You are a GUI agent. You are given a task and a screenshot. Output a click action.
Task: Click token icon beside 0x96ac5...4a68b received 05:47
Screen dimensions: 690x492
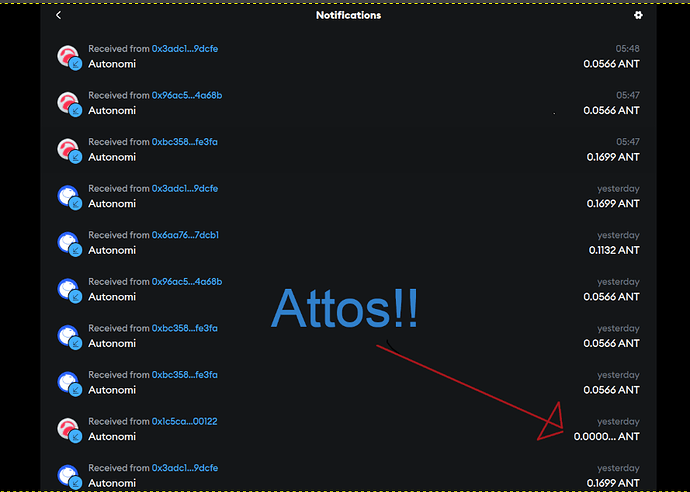coord(69,104)
